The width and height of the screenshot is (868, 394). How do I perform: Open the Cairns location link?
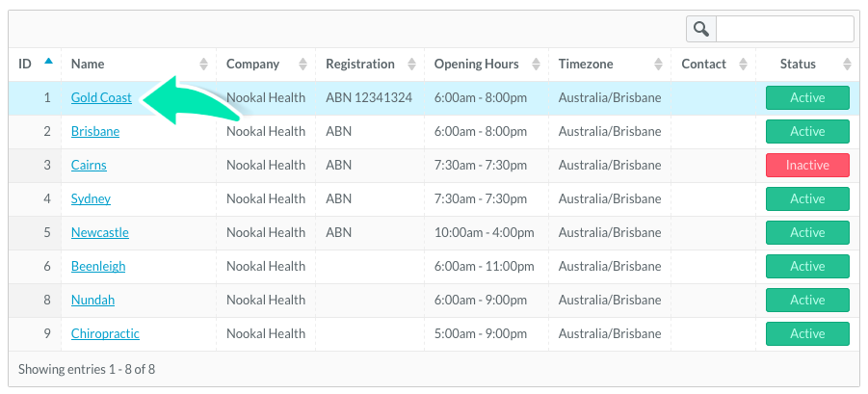89,166
